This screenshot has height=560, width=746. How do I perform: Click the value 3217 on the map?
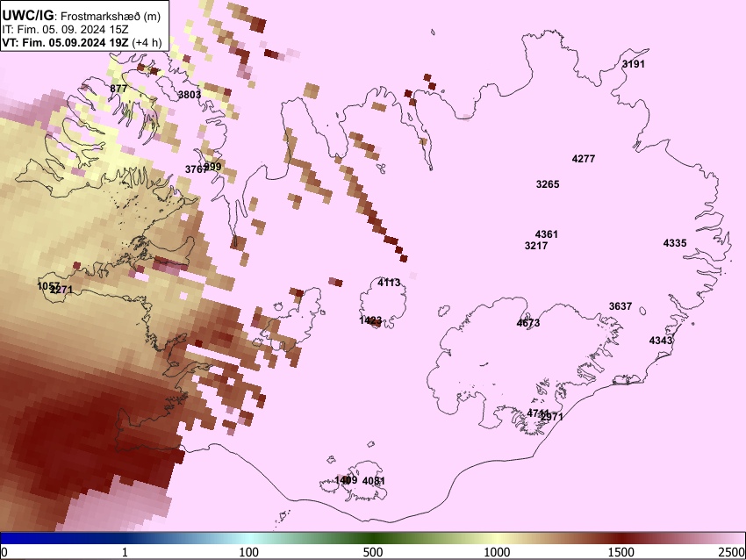coord(536,246)
